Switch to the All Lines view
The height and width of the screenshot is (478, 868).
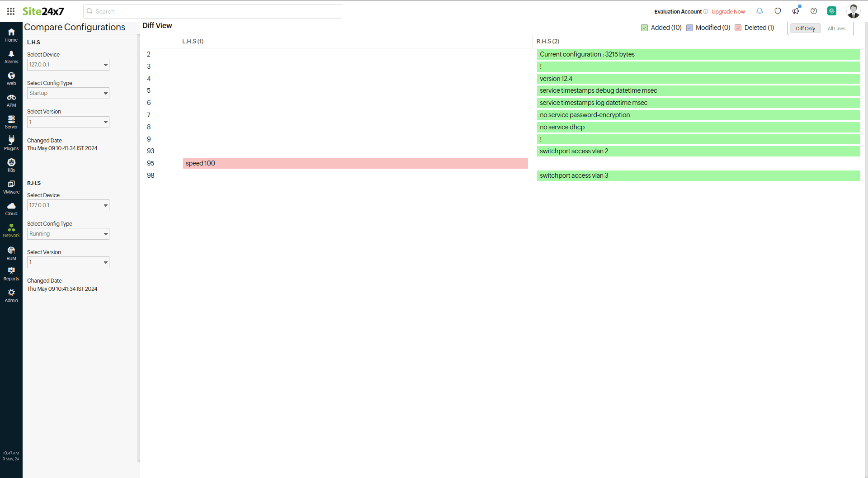click(836, 28)
